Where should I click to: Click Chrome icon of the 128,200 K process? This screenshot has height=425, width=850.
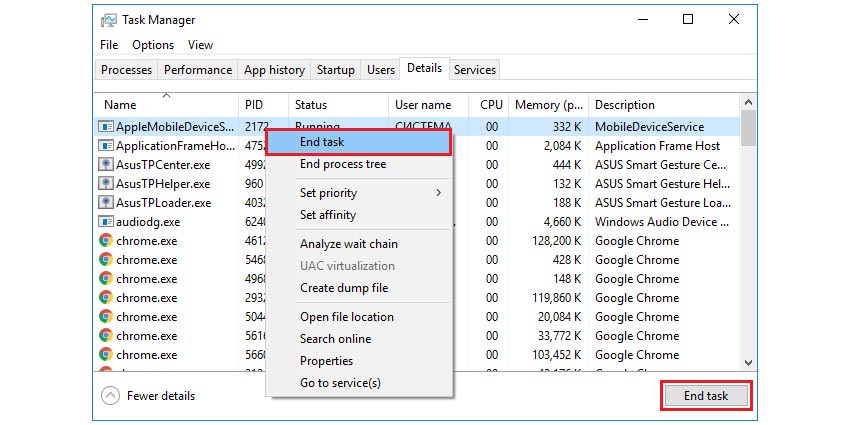click(x=106, y=241)
